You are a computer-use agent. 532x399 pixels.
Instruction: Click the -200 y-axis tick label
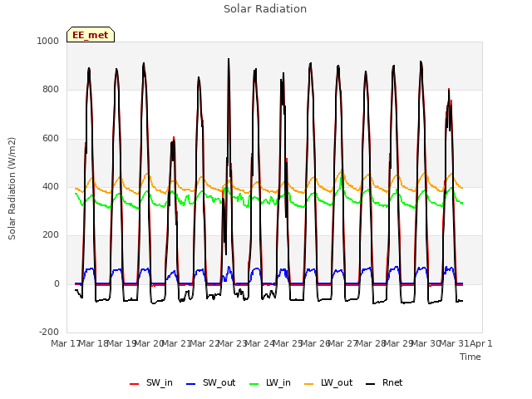(x=49, y=332)
